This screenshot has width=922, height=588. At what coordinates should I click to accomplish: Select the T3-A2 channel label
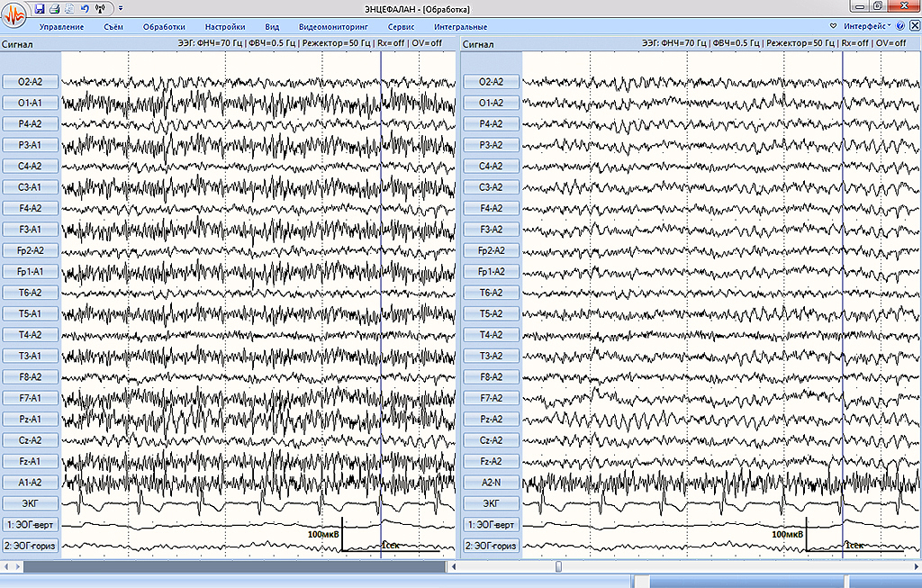pyautogui.click(x=491, y=356)
